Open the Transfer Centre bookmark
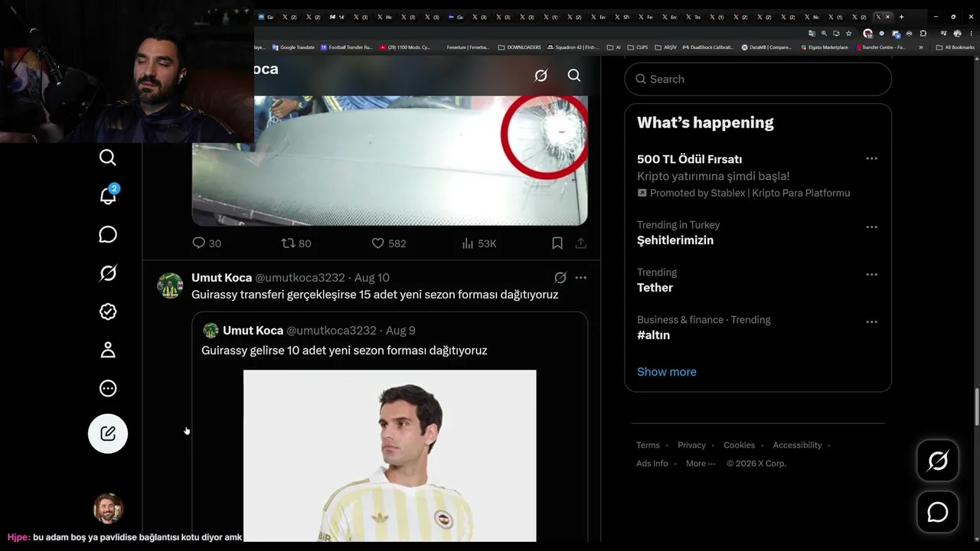Viewport: 980px width, 551px height. coord(880,47)
